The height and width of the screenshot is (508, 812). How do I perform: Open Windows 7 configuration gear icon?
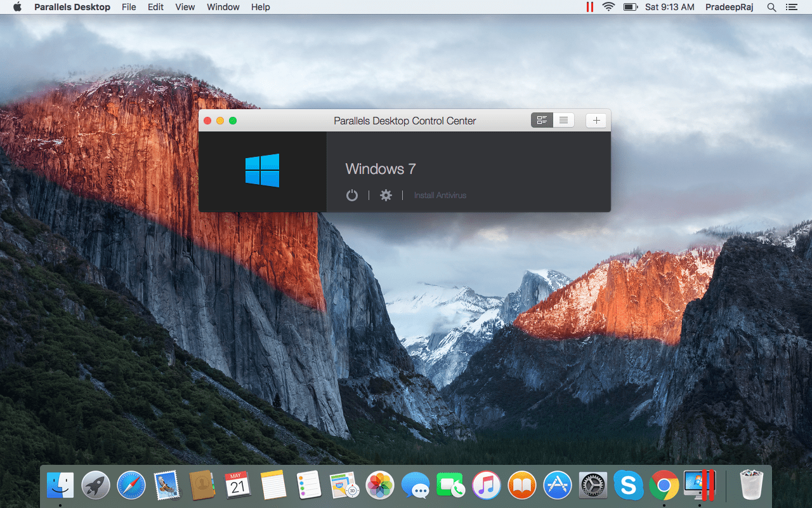(x=386, y=196)
